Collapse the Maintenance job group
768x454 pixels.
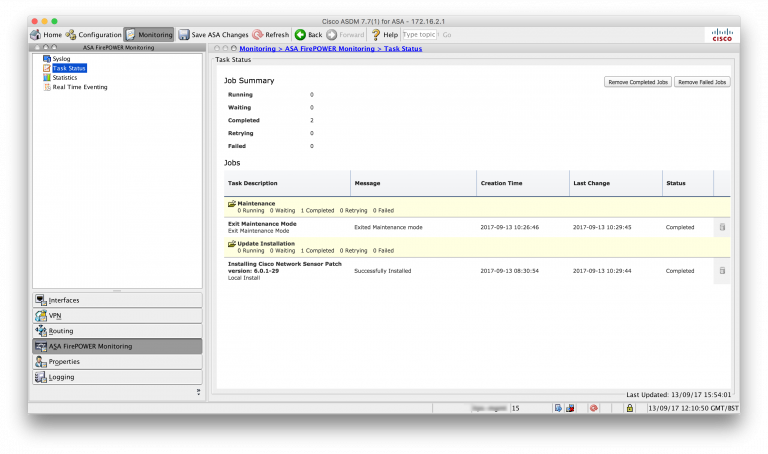point(232,203)
